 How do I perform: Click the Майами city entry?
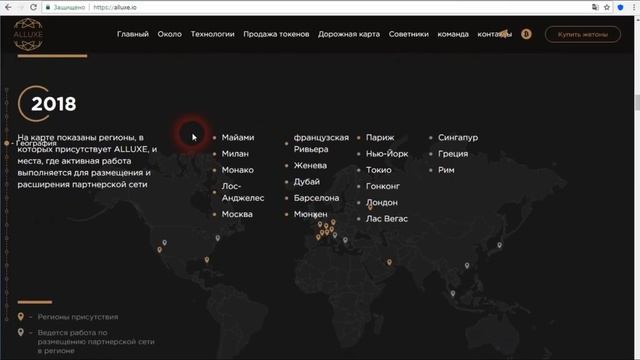click(x=238, y=138)
